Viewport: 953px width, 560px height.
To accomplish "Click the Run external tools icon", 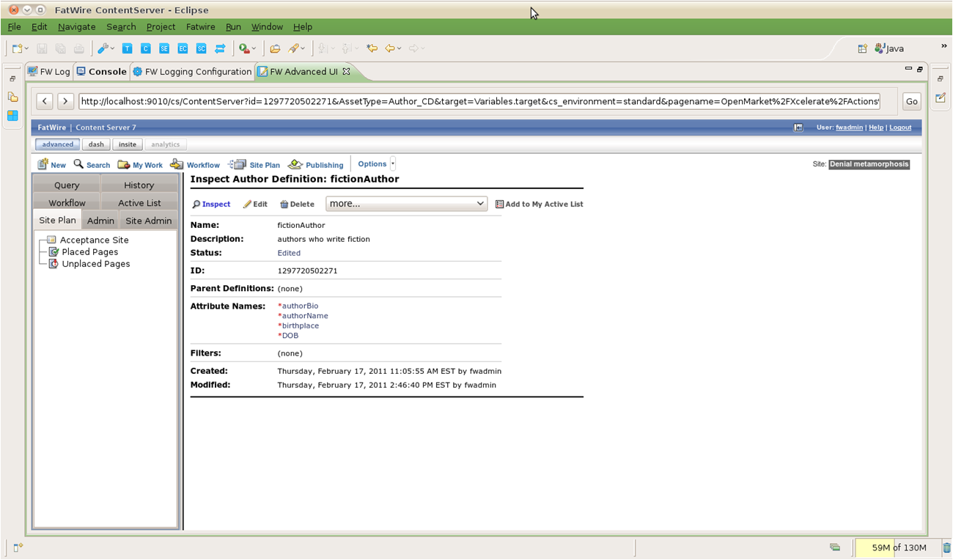I will pyautogui.click(x=244, y=48).
